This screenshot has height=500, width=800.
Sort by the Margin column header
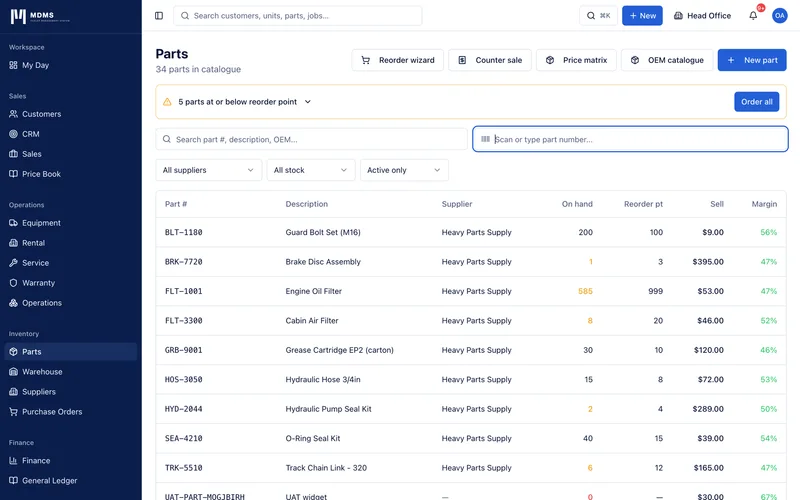[764, 204]
